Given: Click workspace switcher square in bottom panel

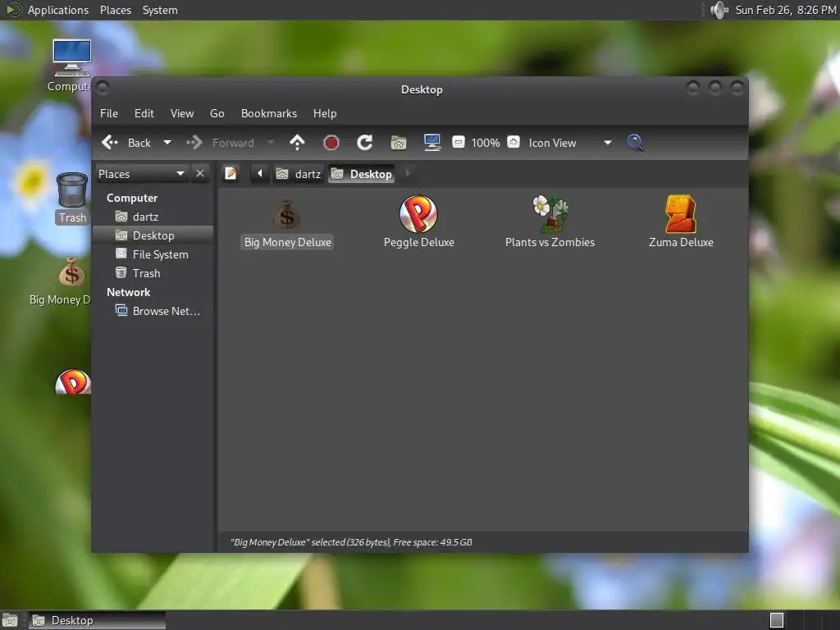Looking at the screenshot, I should [777, 620].
